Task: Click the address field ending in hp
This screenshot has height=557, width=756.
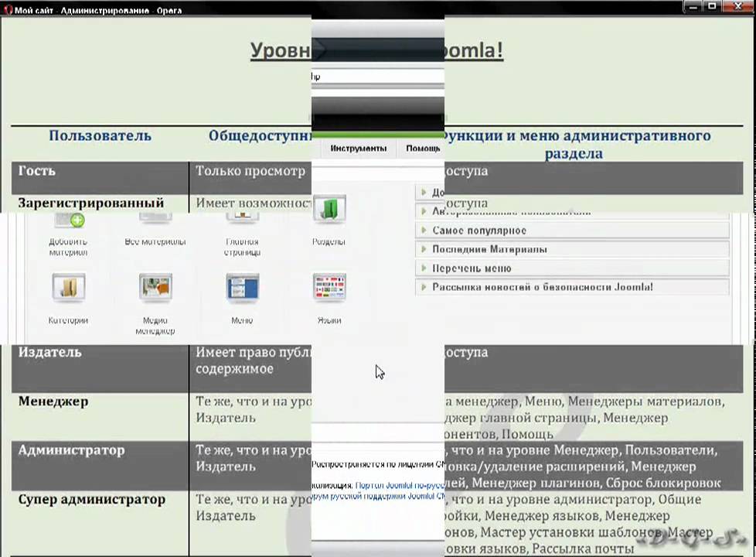Action: pos(377,77)
